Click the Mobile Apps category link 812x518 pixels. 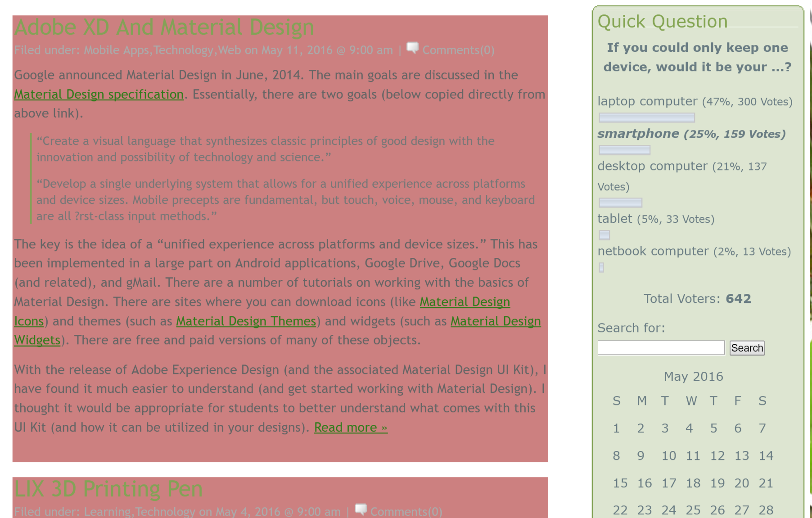pos(116,50)
